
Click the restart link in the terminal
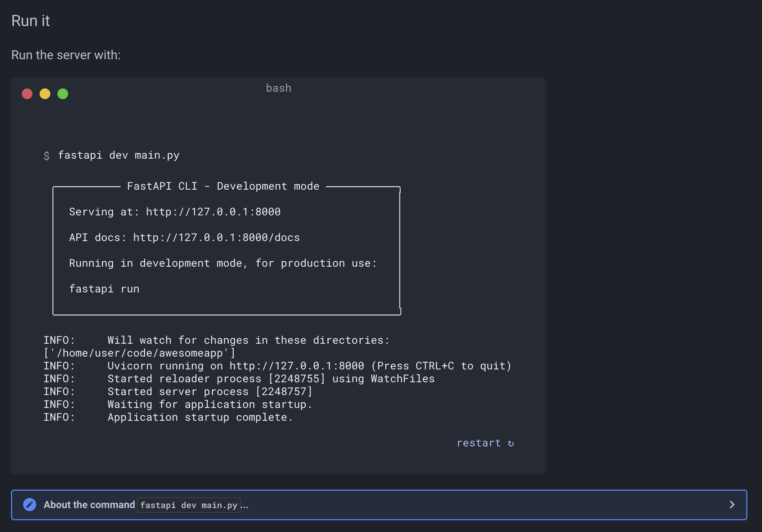tap(479, 443)
